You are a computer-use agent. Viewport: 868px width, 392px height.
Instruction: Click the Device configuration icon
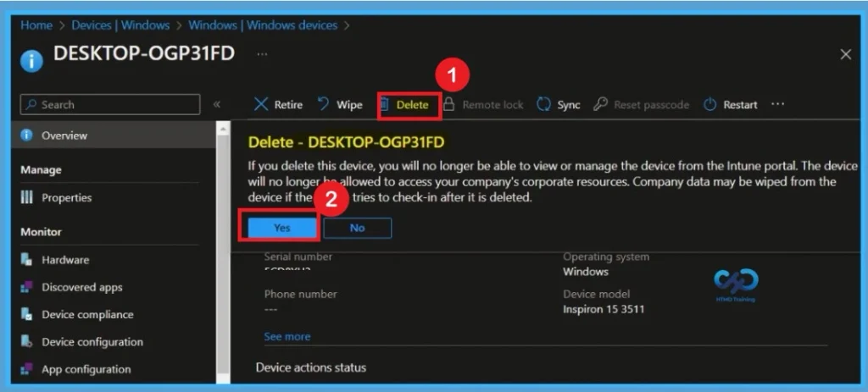click(26, 342)
